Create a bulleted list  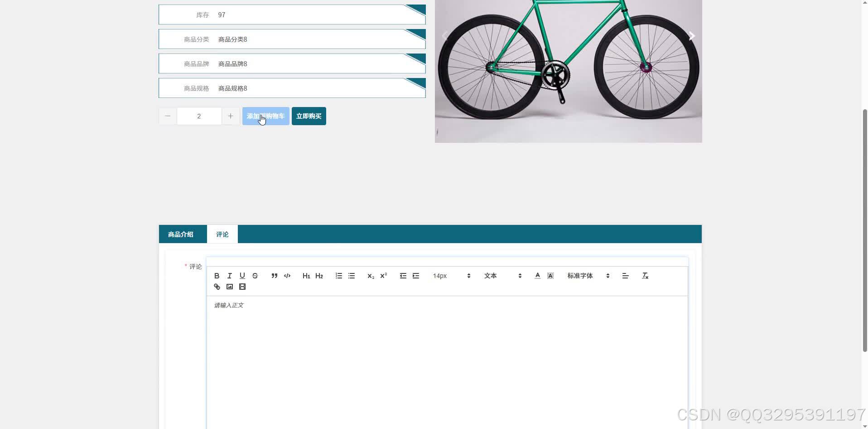351,276
